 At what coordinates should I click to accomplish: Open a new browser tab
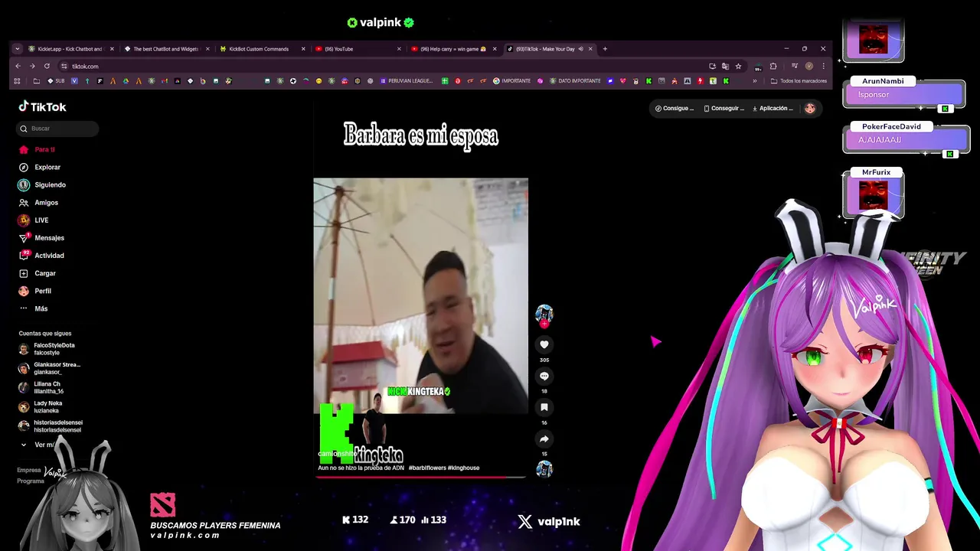coord(605,49)
